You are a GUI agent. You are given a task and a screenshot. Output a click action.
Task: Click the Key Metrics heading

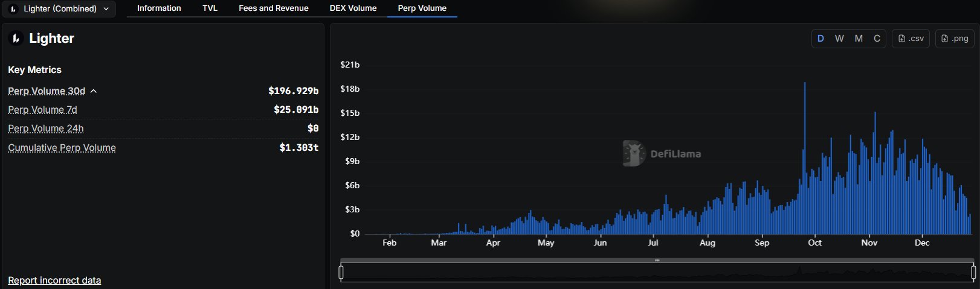(x=34, y=70)
